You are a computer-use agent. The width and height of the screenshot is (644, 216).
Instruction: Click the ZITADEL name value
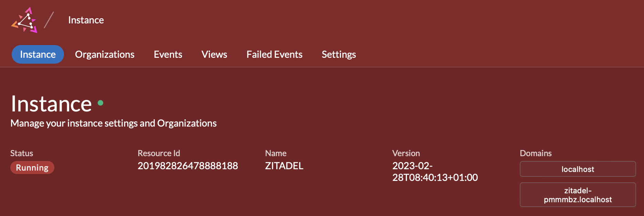[284, 166]
